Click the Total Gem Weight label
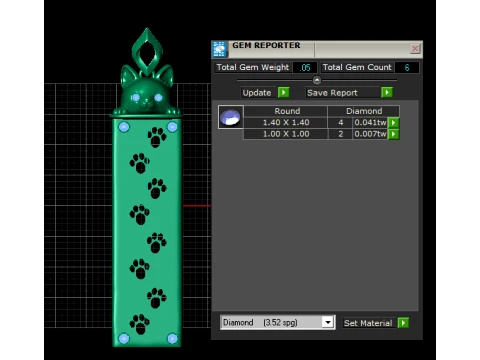 click(x=253, y=67)
